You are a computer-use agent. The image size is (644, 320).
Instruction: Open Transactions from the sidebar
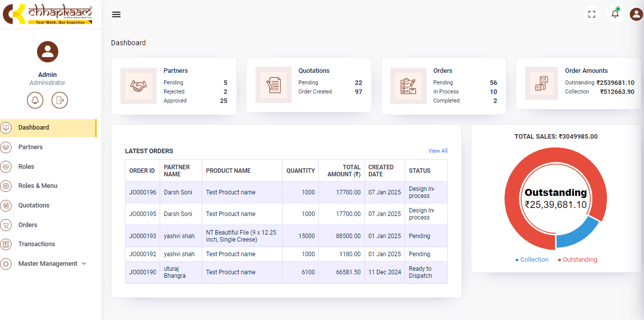[37, 244]
